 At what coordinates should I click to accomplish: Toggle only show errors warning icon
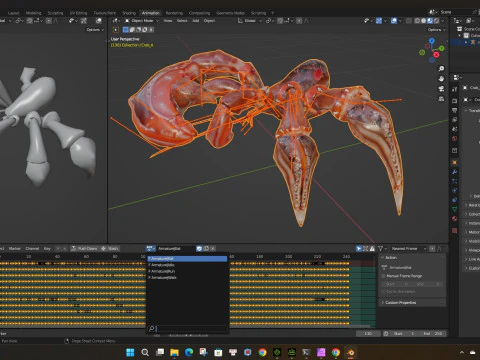click(372, 249)
